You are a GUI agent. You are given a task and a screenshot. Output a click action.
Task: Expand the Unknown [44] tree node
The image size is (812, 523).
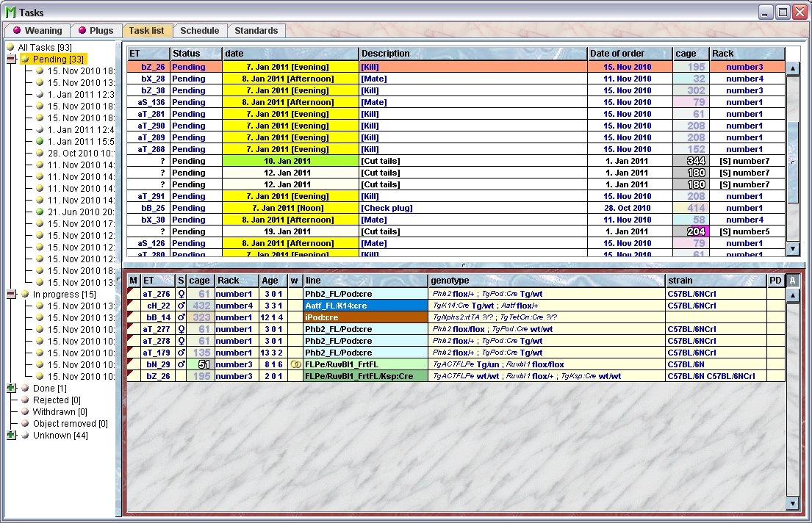click(x=11, y=436)
